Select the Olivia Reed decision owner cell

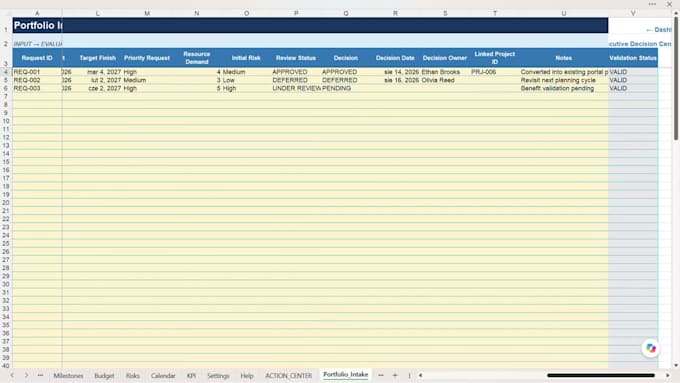tap(445, 80)
